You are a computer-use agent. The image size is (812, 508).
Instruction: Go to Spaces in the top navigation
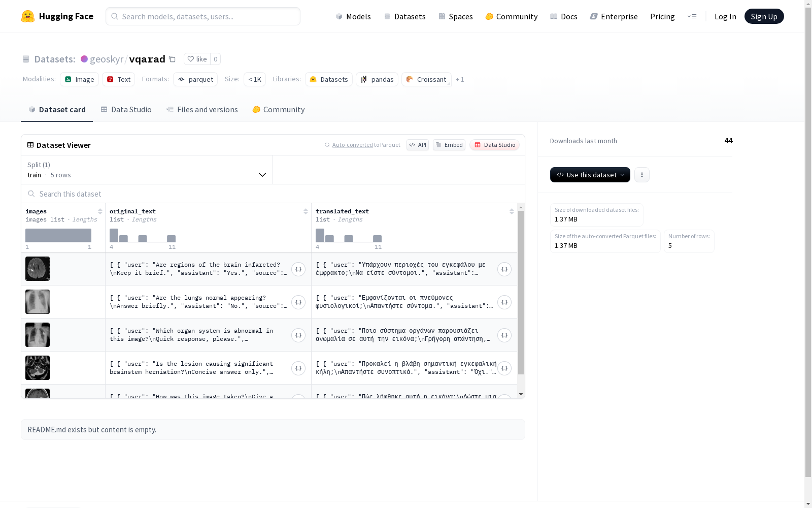click(x=456, y=16)
